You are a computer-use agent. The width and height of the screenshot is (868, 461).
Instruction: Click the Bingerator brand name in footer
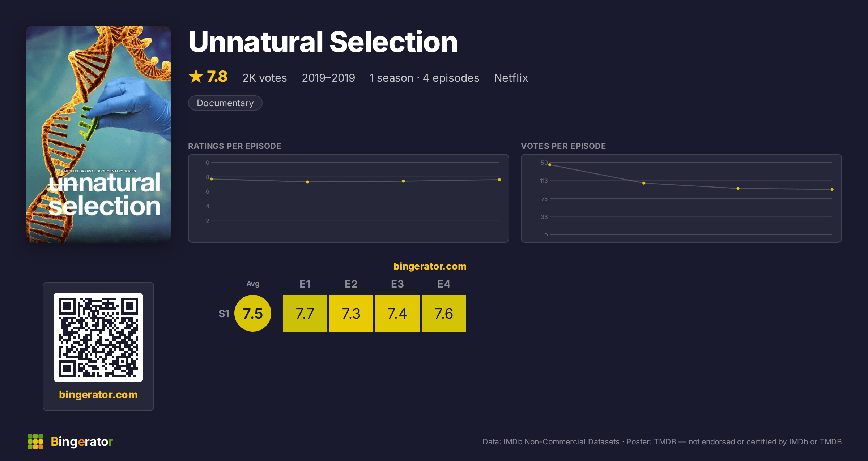tap(82, 441)
